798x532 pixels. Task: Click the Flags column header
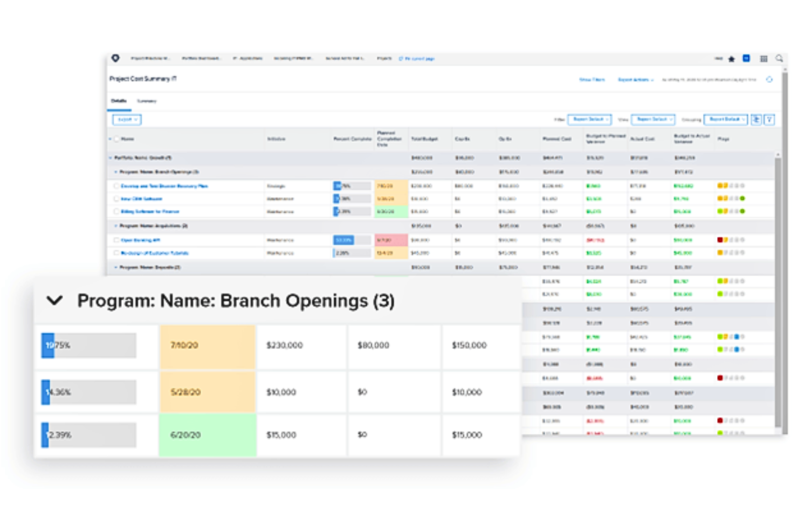pyautogui.click(x=723, y=139)
